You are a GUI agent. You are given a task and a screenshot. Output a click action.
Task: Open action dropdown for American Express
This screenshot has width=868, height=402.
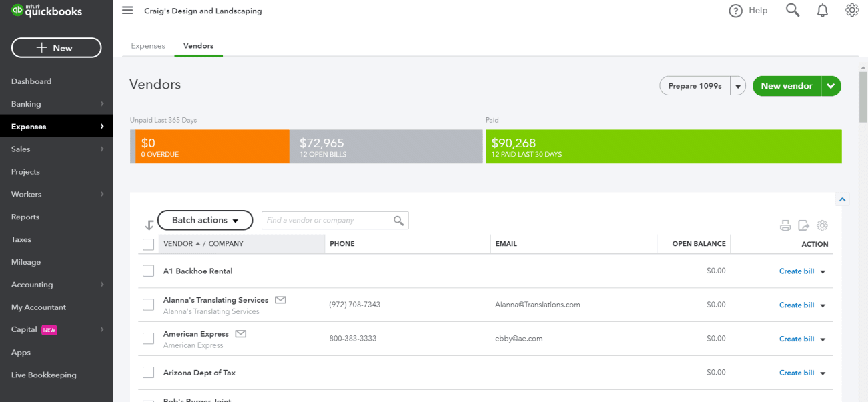coord(823,340)
